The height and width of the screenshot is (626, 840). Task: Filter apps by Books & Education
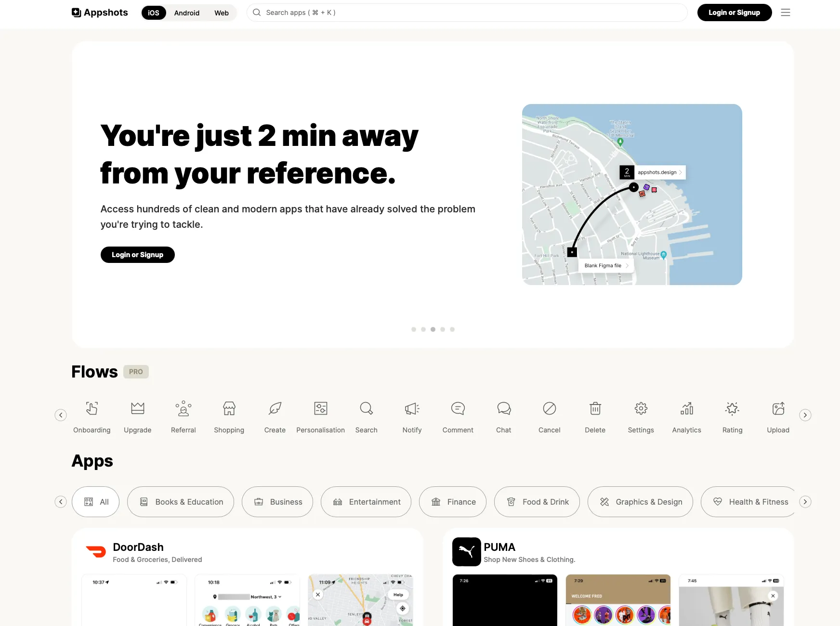[x=181, y=502]
